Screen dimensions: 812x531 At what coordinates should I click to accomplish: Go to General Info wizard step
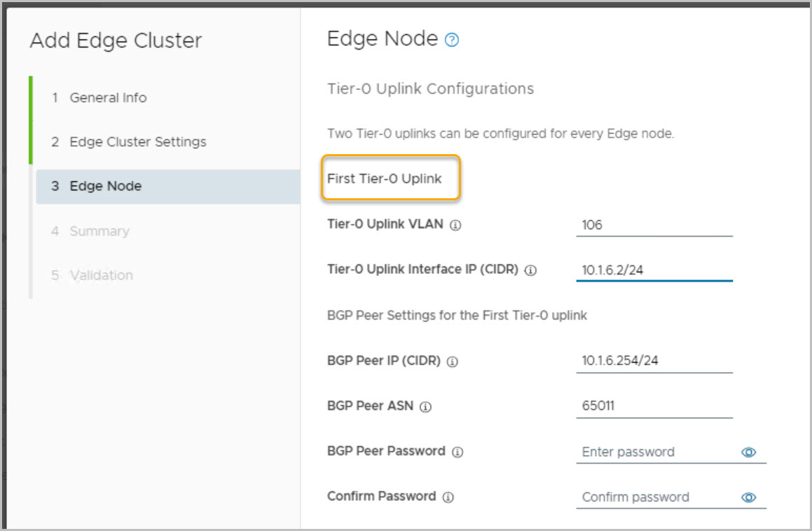(108, 98)
